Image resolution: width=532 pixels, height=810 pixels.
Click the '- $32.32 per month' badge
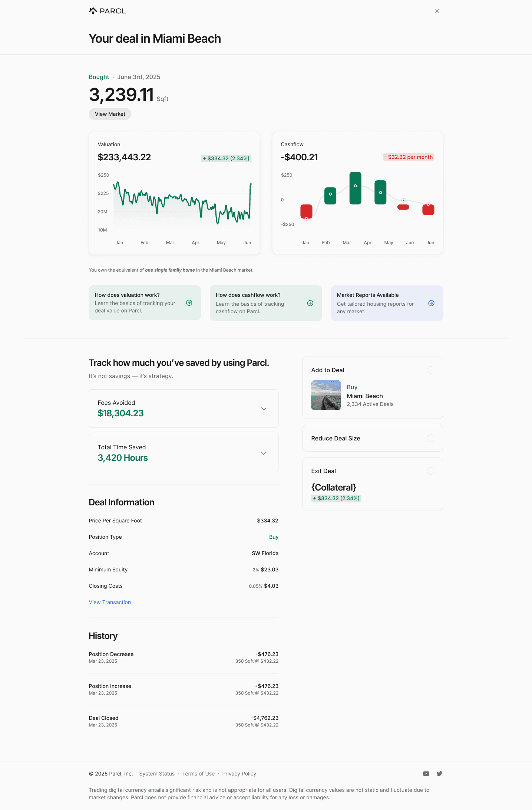click(x=409, y=157)
